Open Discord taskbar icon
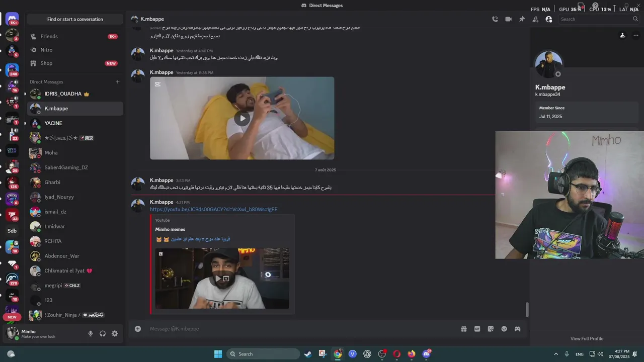 (427, 354)
